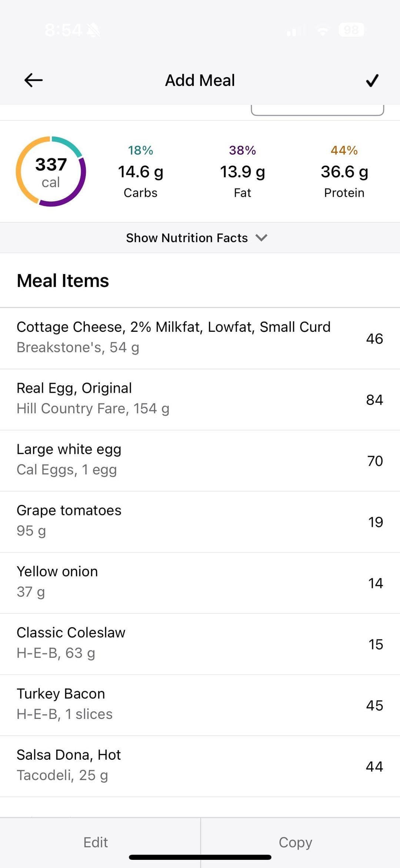Open Large white egg entry

tap(200, 460)
